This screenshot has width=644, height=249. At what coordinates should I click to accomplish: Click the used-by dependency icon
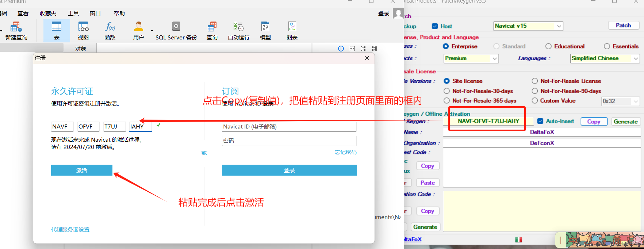click(x=375, y=49)
